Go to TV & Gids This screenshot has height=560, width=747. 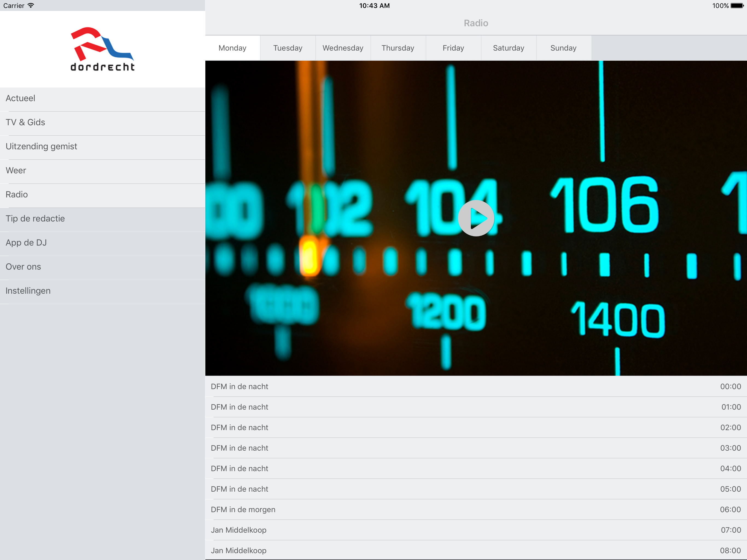103,123
